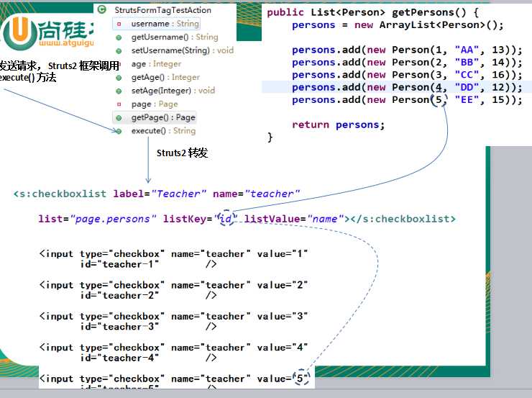This screenshot has height=398, width=532.
Task: Click highlighted line adding Person(4, "DD", 12)
Action: (x=407, y=87)
